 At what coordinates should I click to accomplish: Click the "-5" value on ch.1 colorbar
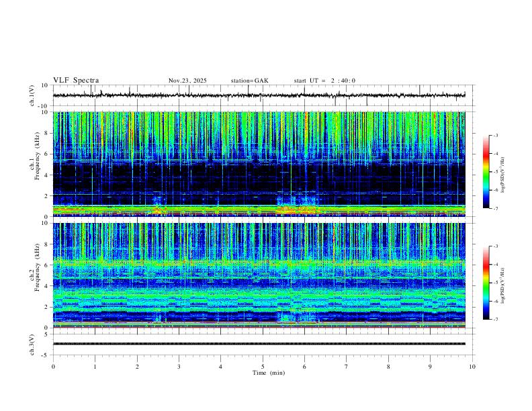(x=495, y=172)
